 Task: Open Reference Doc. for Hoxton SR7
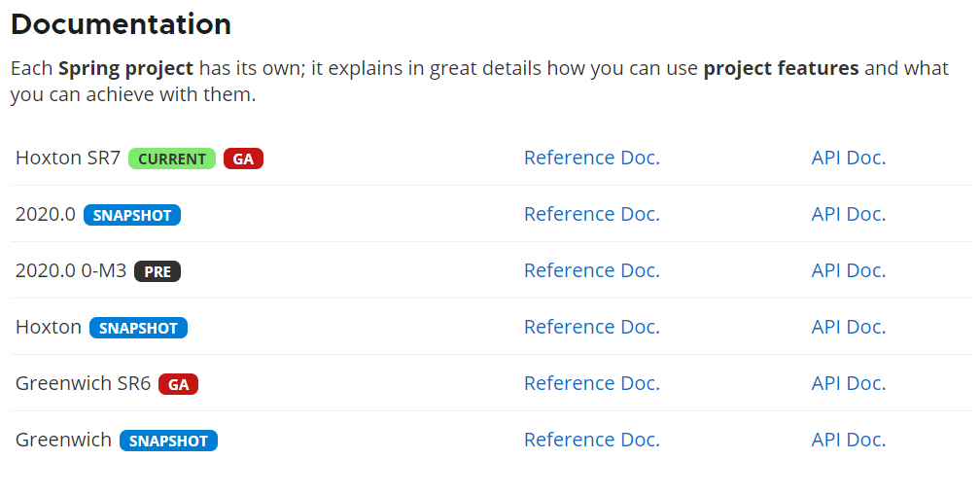click(592, 158)
